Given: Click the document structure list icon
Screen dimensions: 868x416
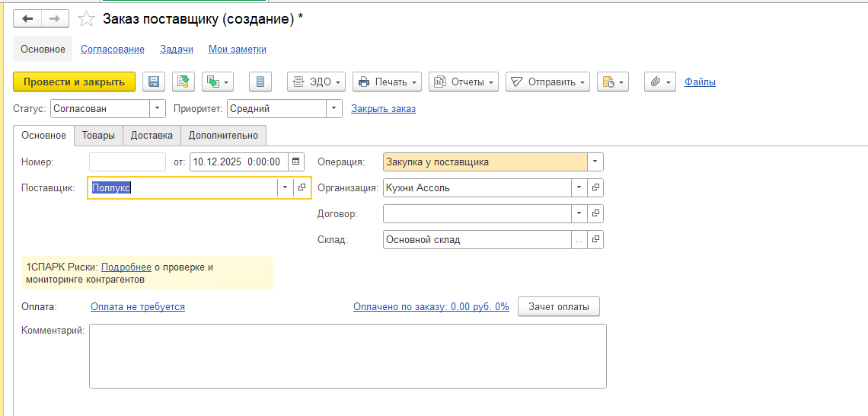Looking at the screenshot, I should click(260, 82).
